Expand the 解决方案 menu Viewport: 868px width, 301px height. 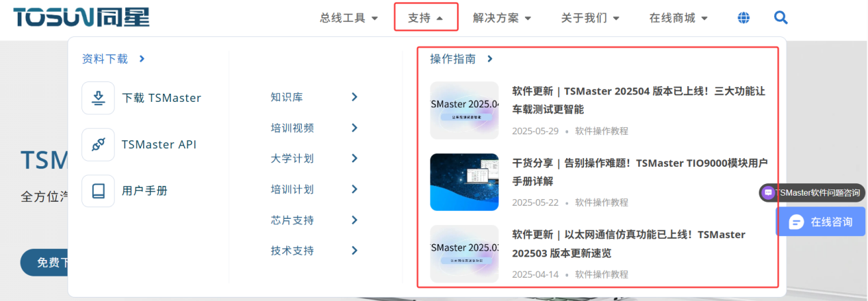tap(502, 18)
